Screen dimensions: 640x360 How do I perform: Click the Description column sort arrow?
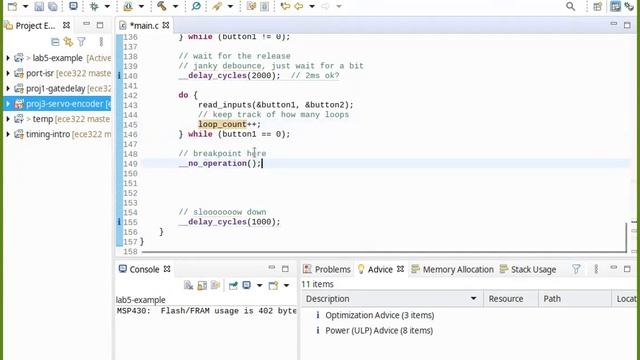[x=473, y=298]
